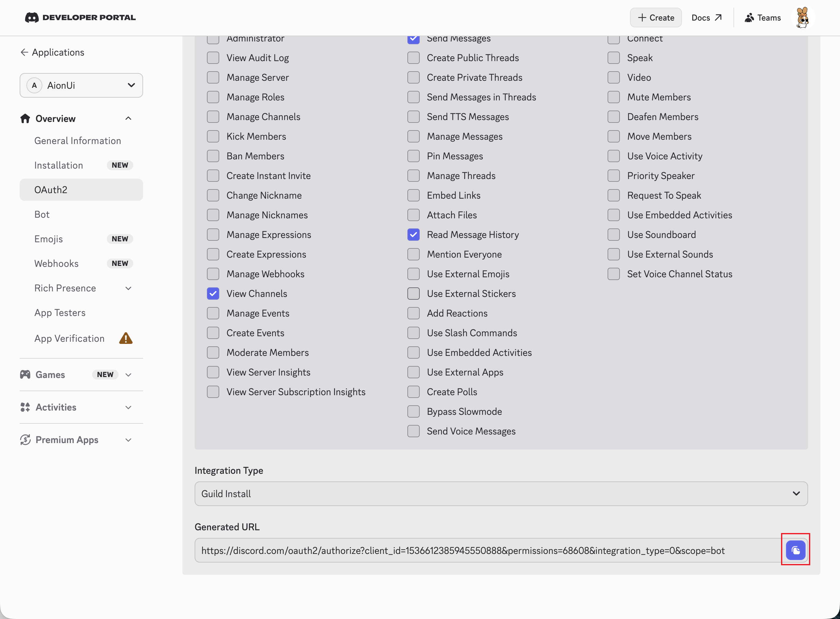840x619 pixels.
Task: Open General Information page
Action: (78, 141)
